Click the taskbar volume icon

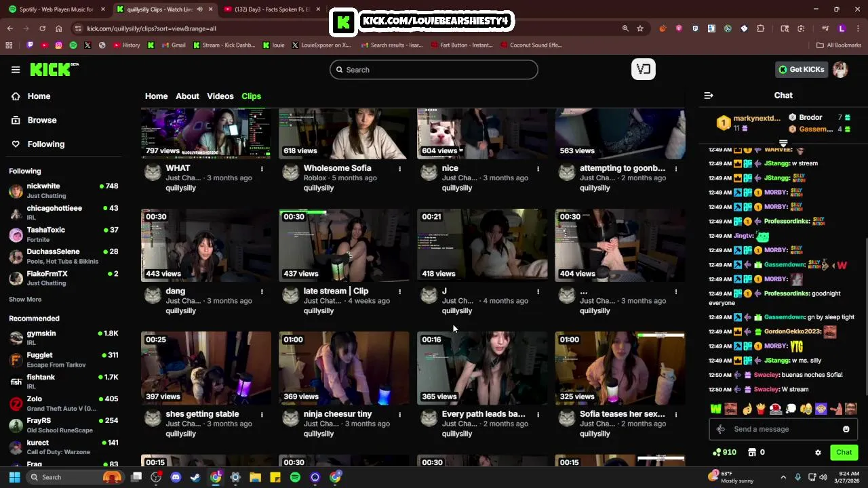pyautogui.click(x=823, y=477)
